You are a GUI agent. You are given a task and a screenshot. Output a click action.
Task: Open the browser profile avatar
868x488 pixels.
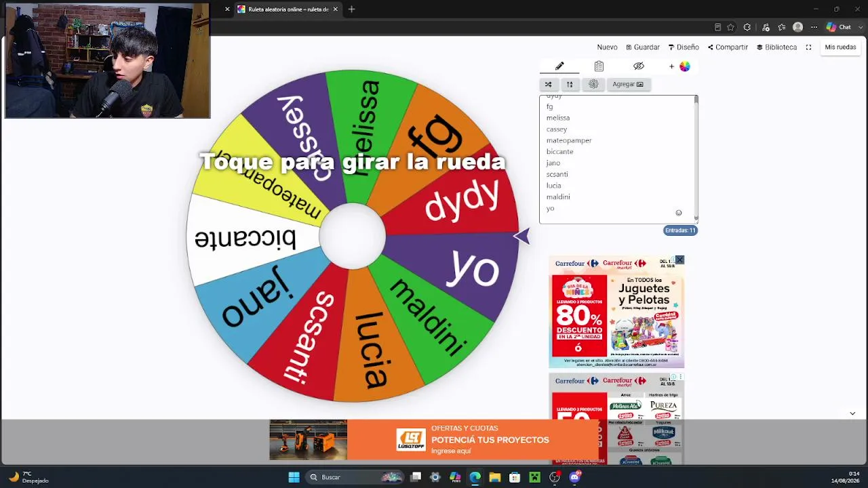coord(798,27)
